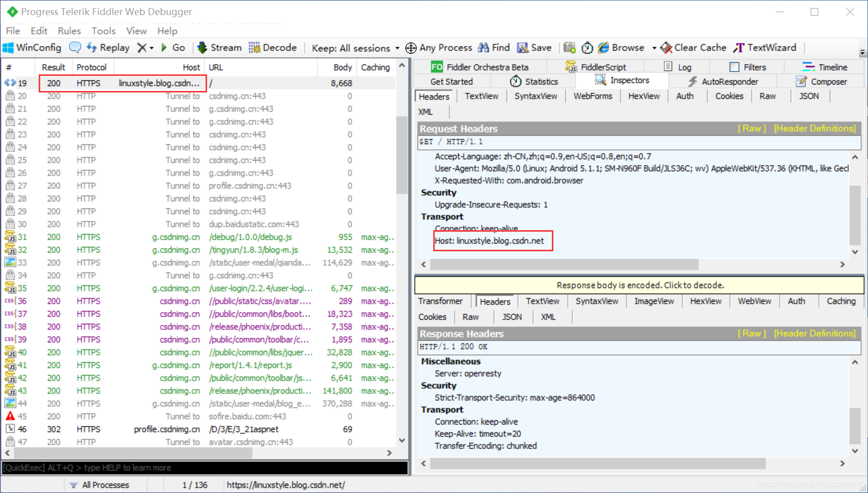Click the response headers scroll-down arrow

(x=855, y=451)
